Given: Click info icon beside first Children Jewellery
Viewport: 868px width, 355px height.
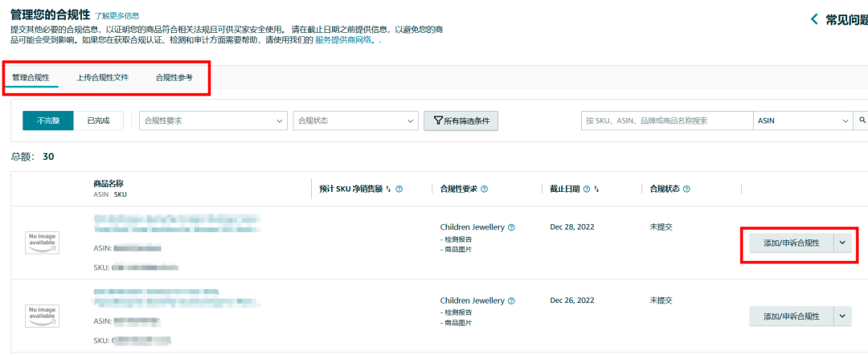Looking at the screenshot, I should click(x=512, y=227).
